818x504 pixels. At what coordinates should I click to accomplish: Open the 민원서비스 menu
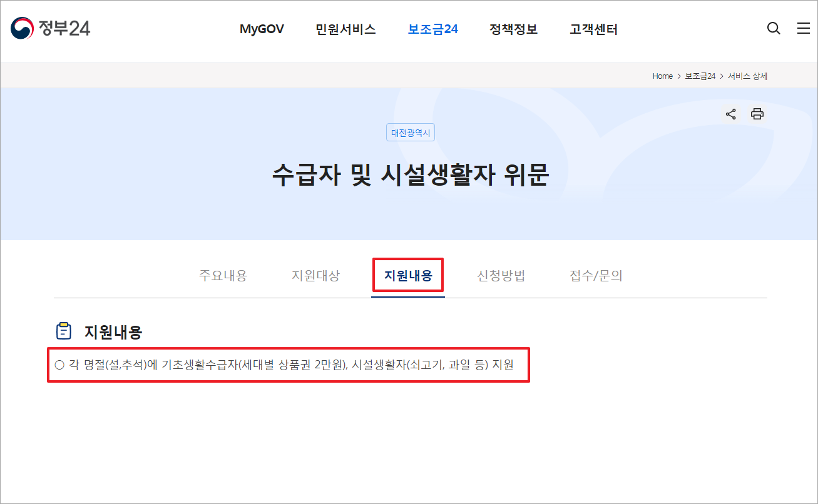(x=345, y=29)
